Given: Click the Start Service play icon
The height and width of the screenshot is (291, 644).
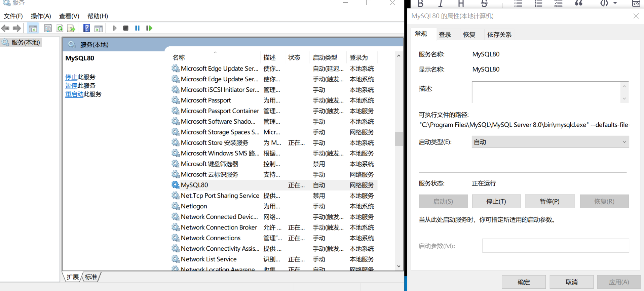Looking at the screenshot, I should pos(115,28).
